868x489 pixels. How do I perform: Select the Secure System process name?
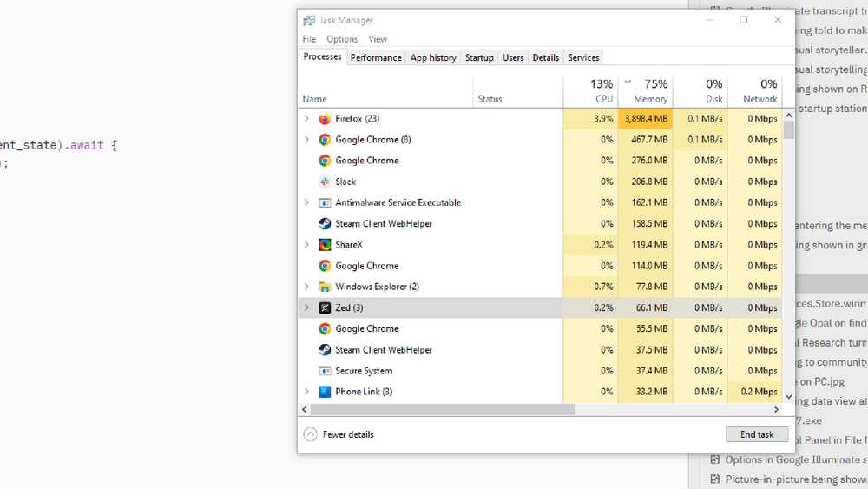pos(364,371)
